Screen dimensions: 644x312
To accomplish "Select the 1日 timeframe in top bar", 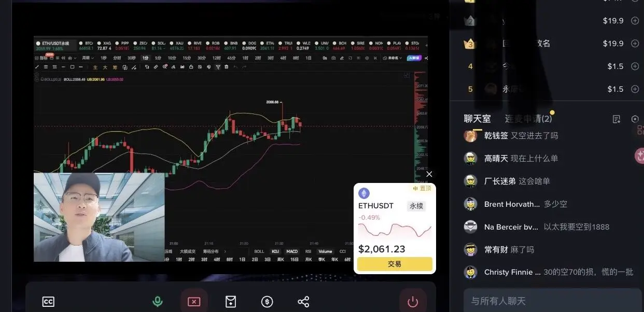I will (x=309, y=58).
